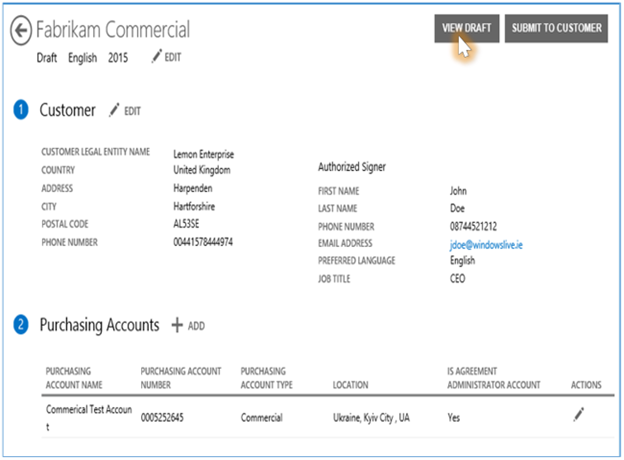Click Customer Legal Entity Name label
The height and width of the screenshot is (460, 624).
coord(96,152)
